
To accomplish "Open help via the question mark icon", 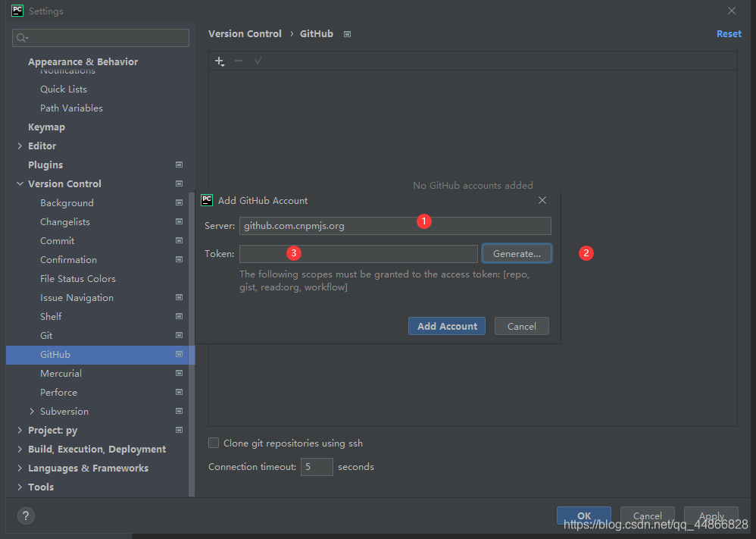I will 25,515.
